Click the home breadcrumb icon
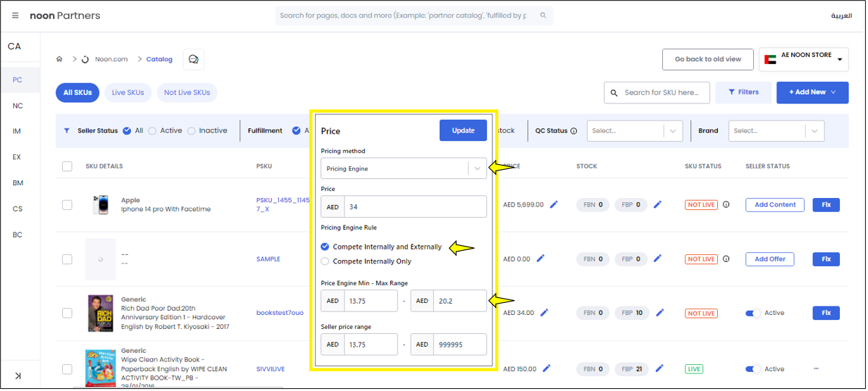Image resolution: width=868 pixels, height=391 pixels. click(60, 59)
